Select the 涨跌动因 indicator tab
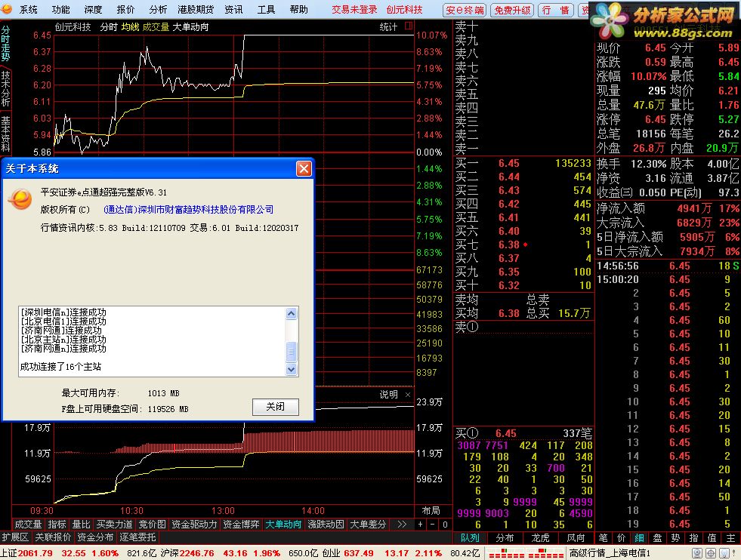The image size is (741, 560). [326, 525]
